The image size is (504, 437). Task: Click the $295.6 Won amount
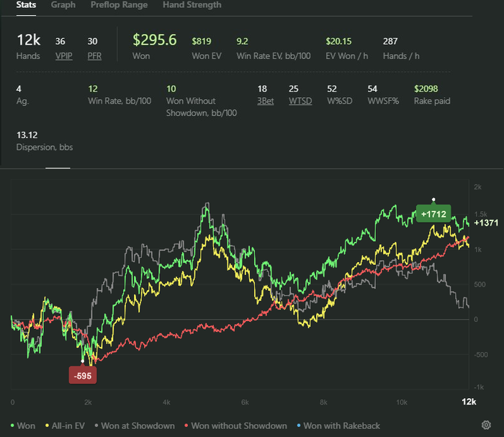(154, 40)
